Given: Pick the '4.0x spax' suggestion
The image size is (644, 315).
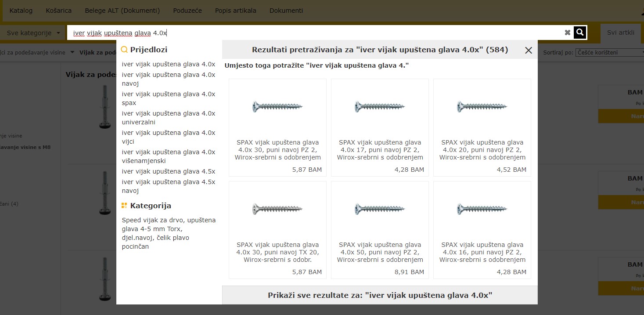Looking at the screenshot, I should (x=169, y=98).
